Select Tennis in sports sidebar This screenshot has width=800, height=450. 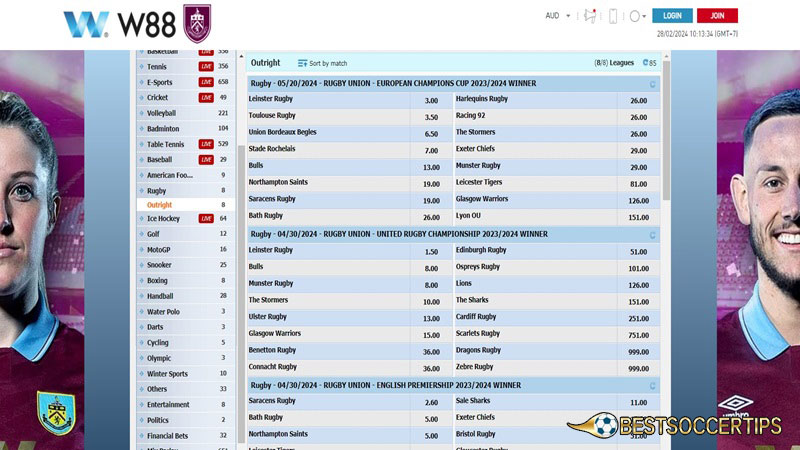point(157,67)
